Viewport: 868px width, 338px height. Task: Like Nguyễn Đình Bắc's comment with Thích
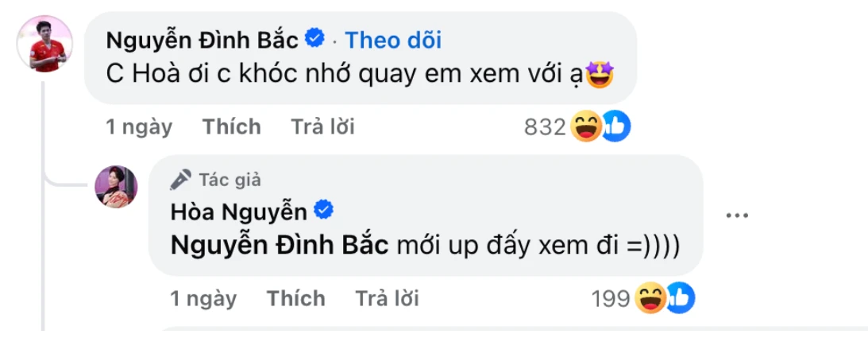point(231,126)
